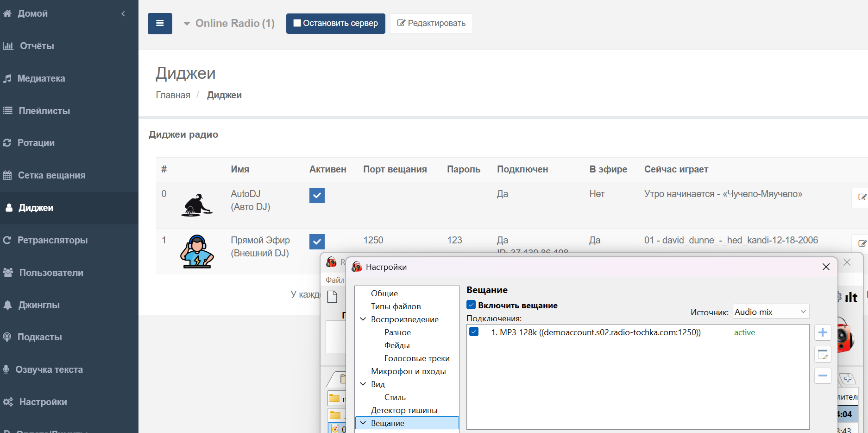868x433 pixels.
Task: Toggle AutoDJ active checkbox
Action: click(317, 196)
